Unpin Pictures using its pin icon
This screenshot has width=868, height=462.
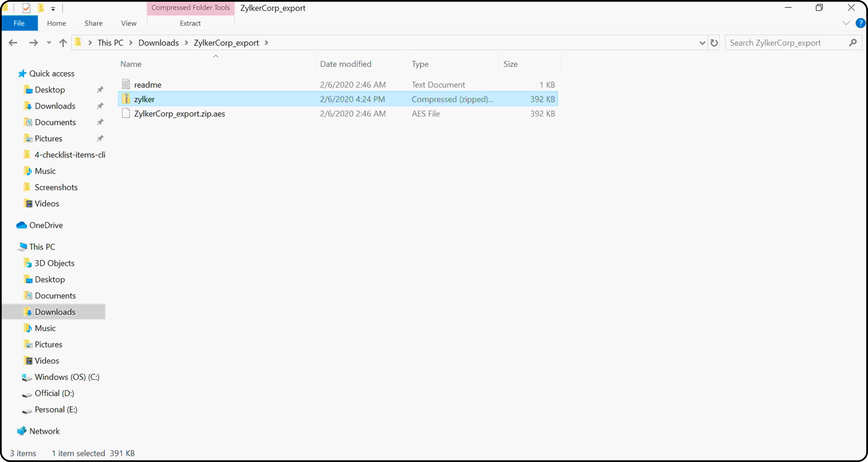(x=100, y=138)
